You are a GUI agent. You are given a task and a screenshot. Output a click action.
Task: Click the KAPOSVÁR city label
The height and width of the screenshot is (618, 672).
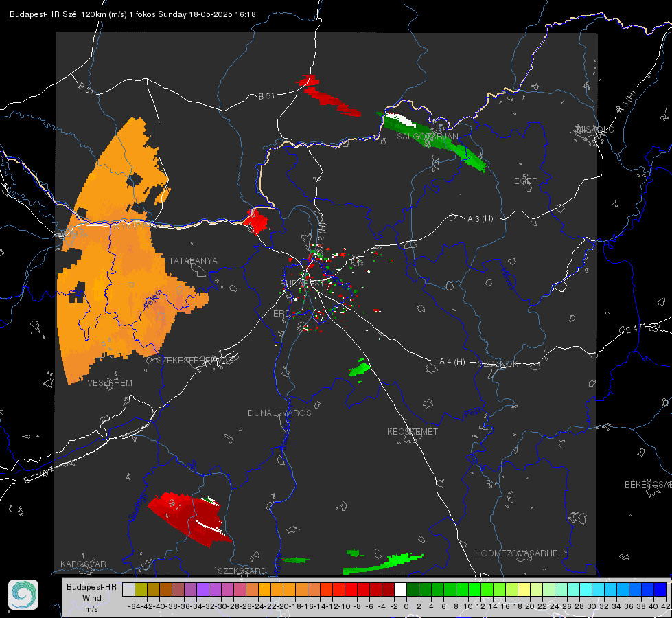[83, 564]
